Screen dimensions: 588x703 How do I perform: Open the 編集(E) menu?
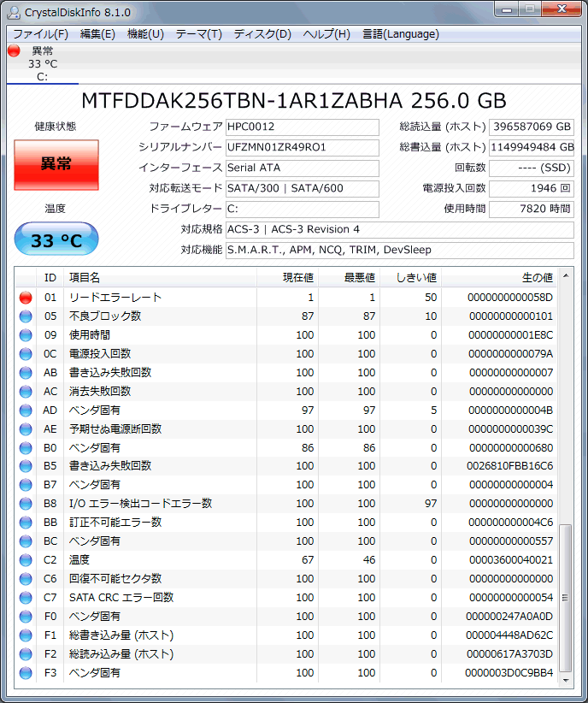pos(97,34)
